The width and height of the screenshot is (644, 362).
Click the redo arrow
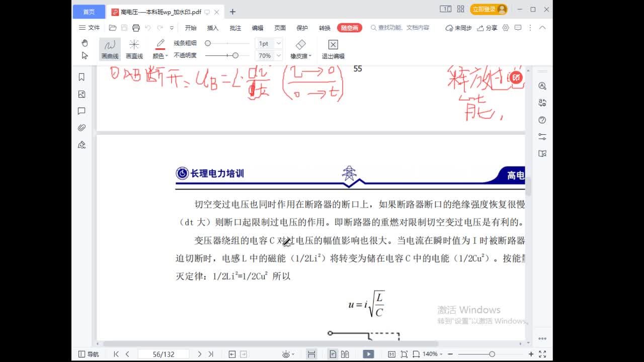pos(160,28)
